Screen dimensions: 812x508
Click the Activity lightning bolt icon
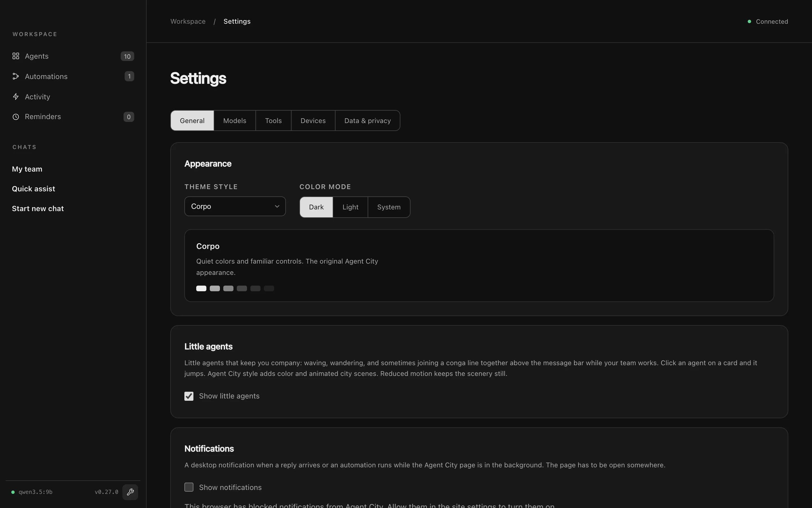(x=16, y=97)
